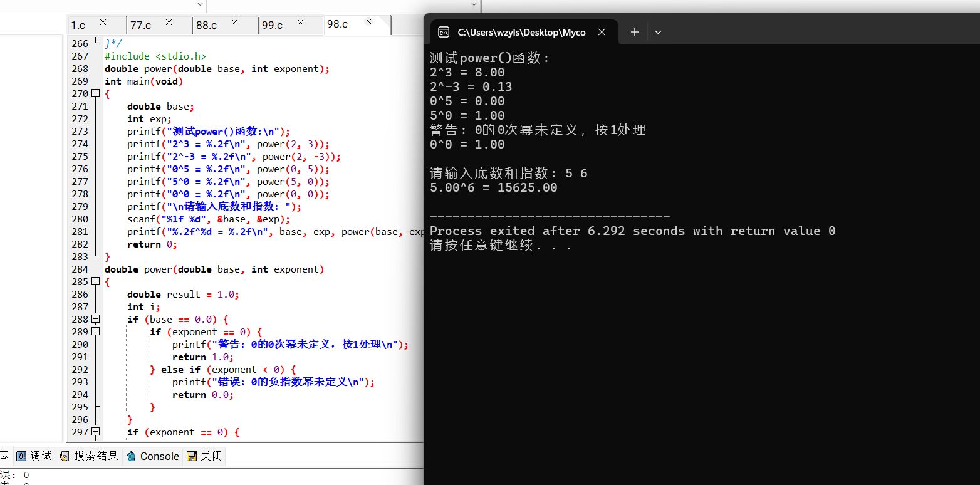This screenshot has width=980, height=485.
Task: Click 'return 0.0;' on line 294
Action: pyautogui.click(x=203, y=395)
